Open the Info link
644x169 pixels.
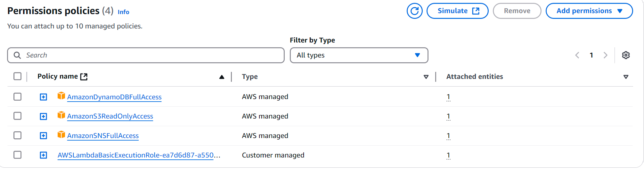123,12
